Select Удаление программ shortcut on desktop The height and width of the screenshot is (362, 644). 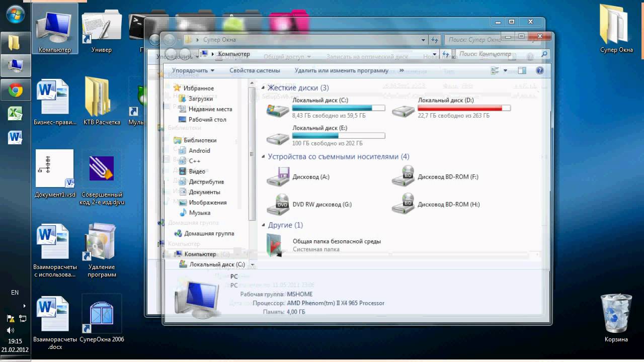tap(102, 249)
